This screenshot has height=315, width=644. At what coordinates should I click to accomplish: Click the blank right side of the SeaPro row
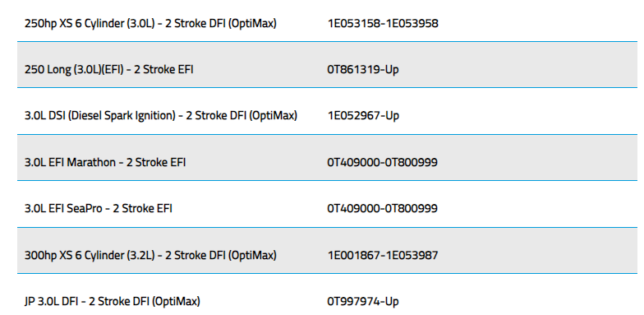[537, 204]
